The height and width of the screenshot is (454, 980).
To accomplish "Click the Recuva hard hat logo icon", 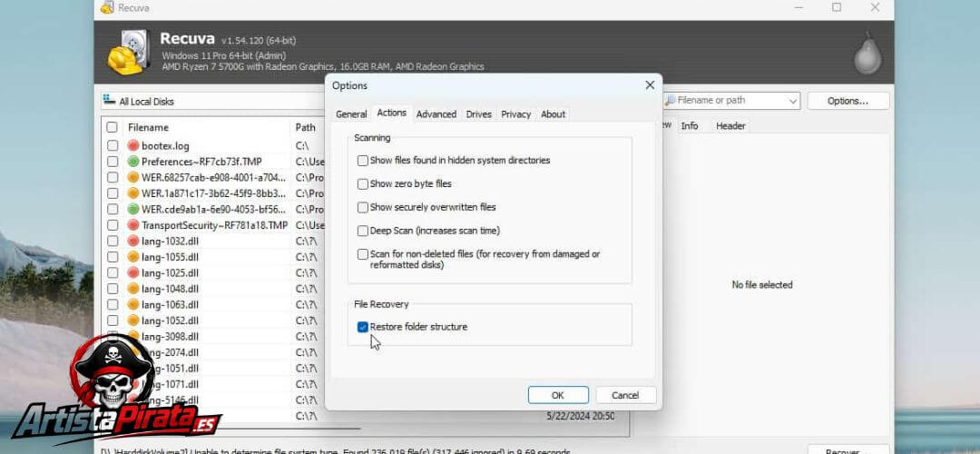I will (x=129, y=53).
